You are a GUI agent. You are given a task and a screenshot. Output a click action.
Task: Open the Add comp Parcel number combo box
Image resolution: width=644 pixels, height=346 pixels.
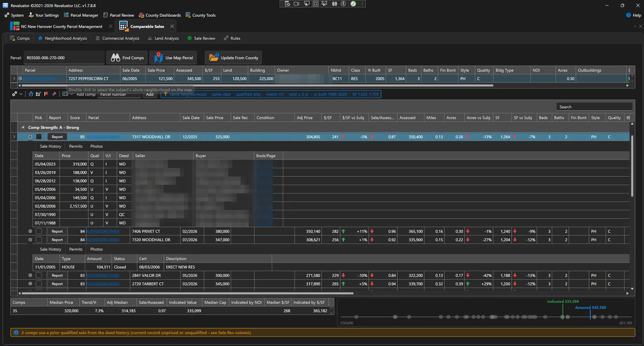(x=120, y=95)
